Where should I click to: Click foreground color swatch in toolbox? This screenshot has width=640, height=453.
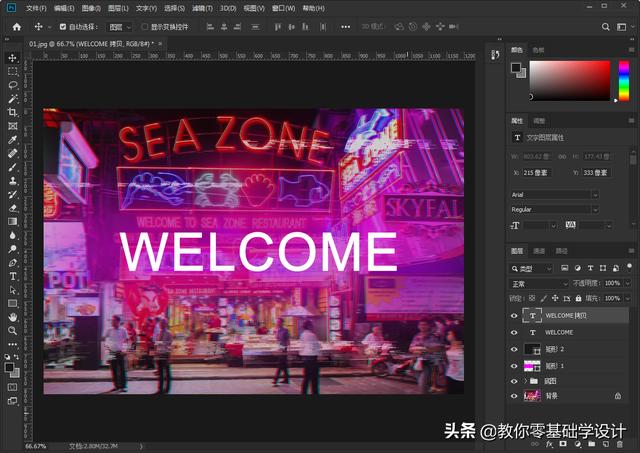10,368
